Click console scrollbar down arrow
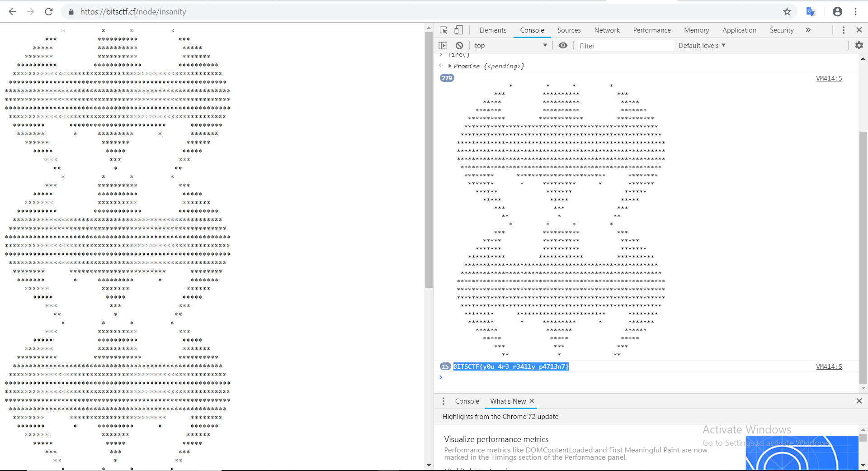The height and width of the screenshot is (471, 868). pos(863,388)
